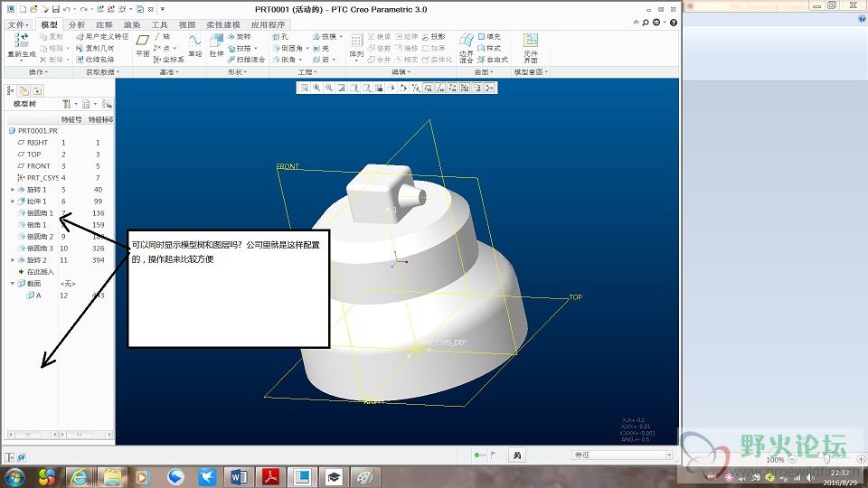The image size is (868, 488).
Task: Select the 倒圆角 1 feature in model tree
Action: 35,213
